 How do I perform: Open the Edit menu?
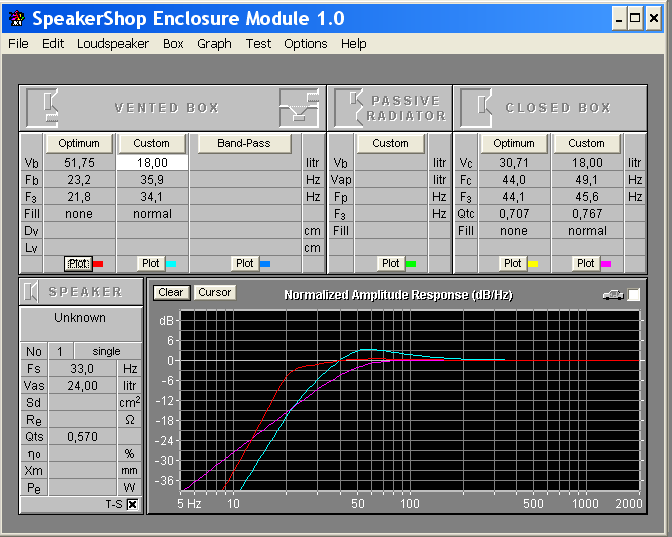(53, 44)
